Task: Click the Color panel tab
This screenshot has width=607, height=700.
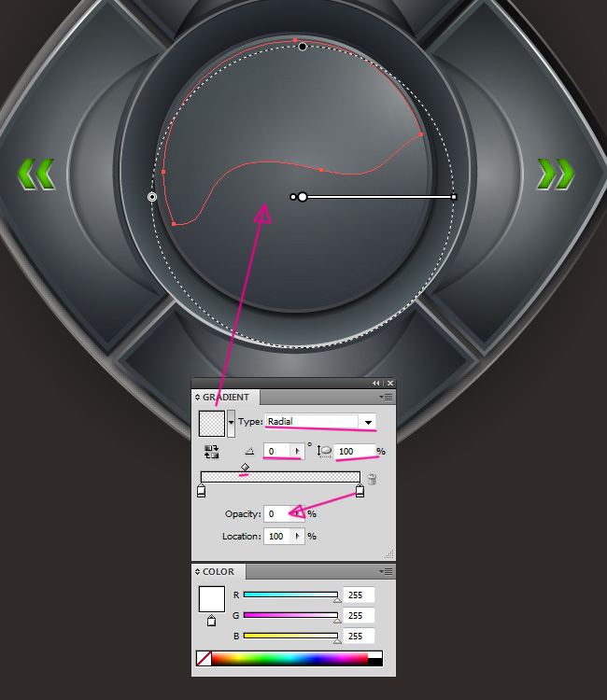Action: [x=219, y=571]
